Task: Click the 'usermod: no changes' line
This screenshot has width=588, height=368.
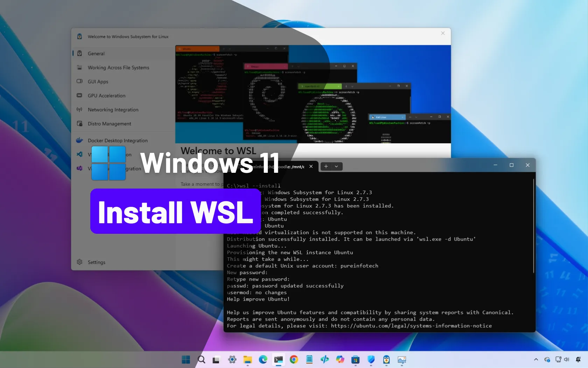Action: (257, 293)
